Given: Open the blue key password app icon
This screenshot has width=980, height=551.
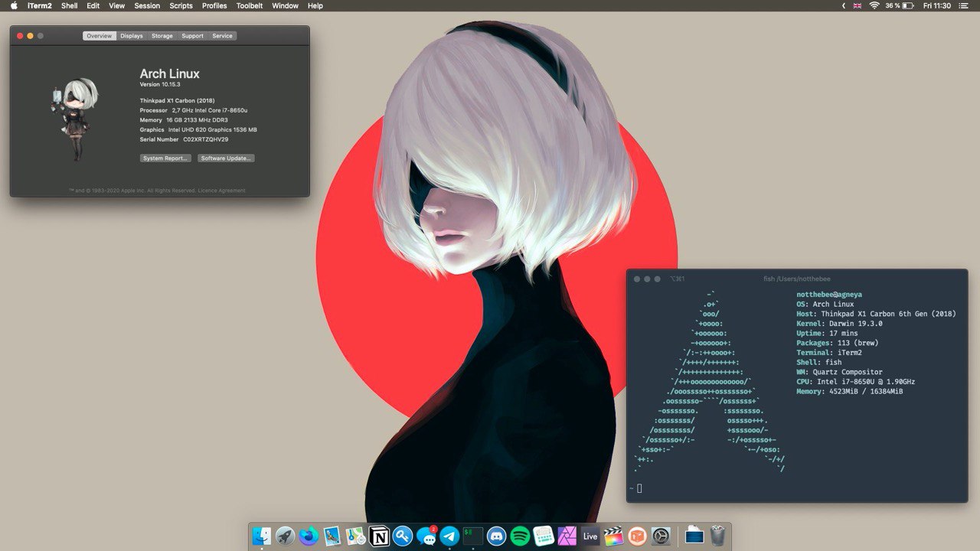Looking at the screenshot, I should (403, 536).
